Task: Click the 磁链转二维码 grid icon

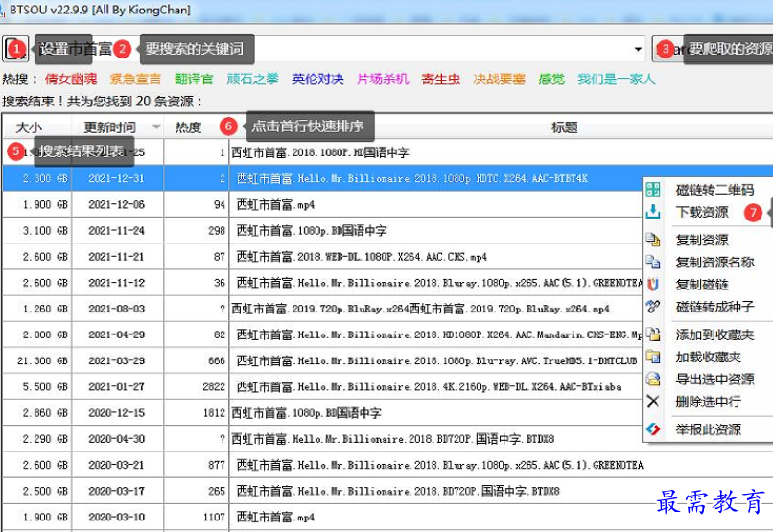Action: click(653, 189)
